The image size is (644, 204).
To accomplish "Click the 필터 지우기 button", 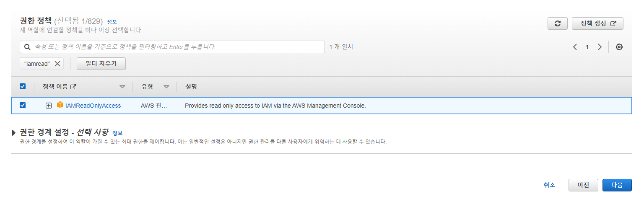I will coord(101,64).
